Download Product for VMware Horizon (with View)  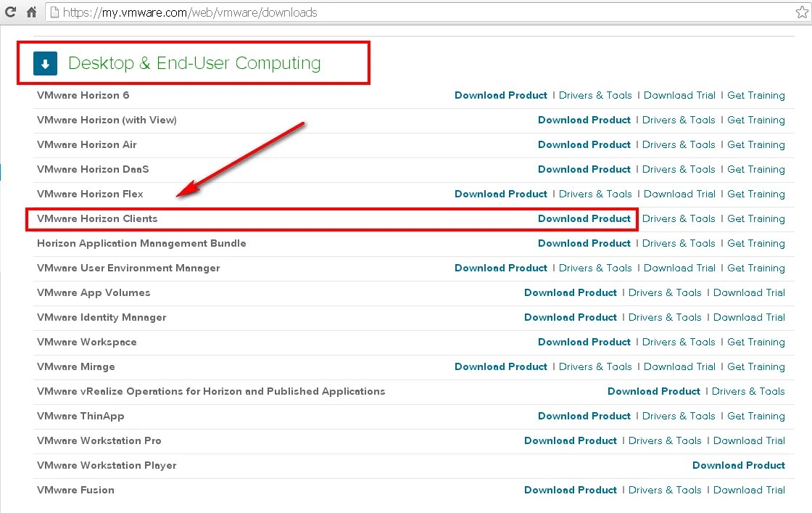pos(584,120)
